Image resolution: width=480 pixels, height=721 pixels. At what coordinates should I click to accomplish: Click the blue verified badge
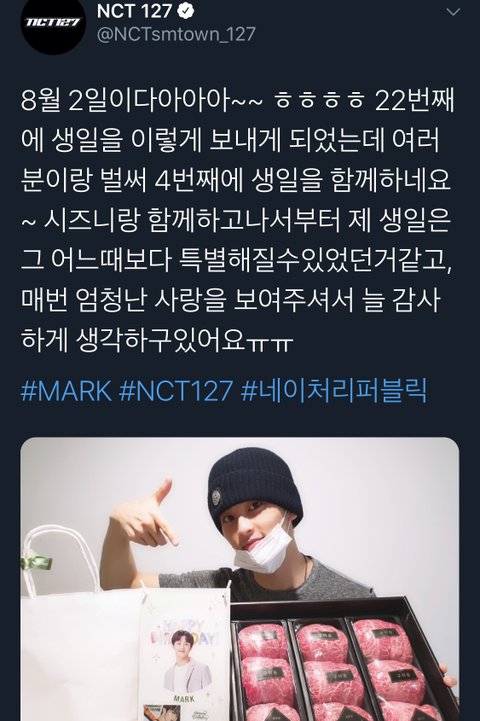tap(185, 11)
